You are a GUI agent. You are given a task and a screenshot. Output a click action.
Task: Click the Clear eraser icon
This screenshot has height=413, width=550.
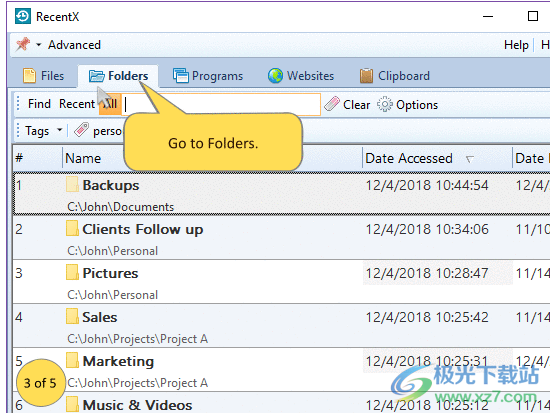coord(331,104)
